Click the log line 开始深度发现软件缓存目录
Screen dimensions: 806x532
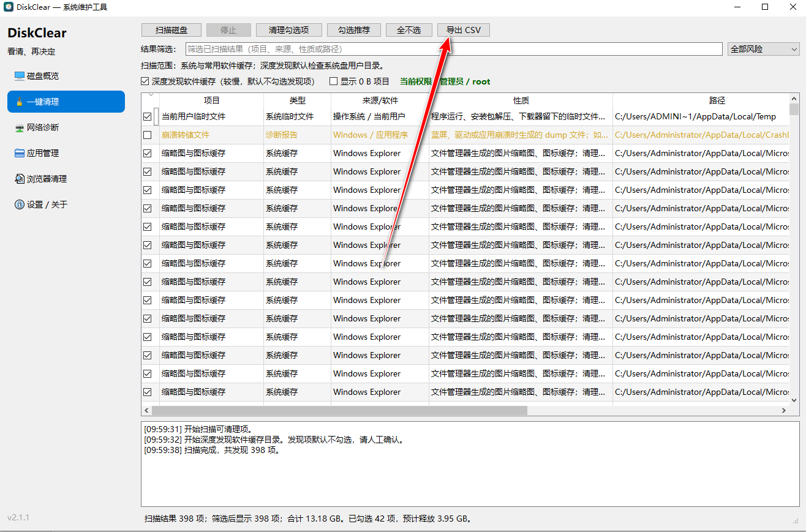(274, 440)
